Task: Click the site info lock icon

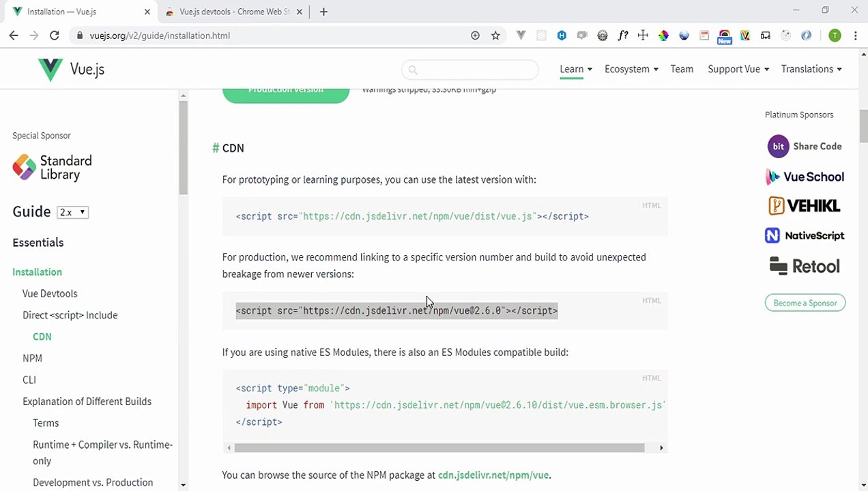Action: [80, 35]
